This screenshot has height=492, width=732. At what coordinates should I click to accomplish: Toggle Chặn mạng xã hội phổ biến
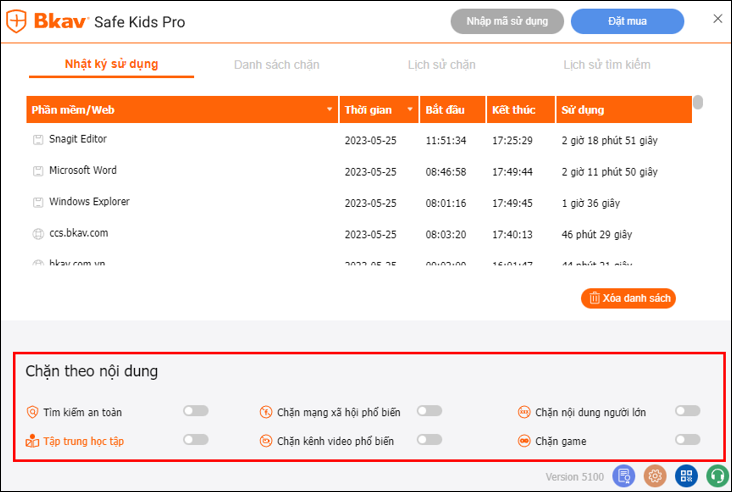coord(429,411)
